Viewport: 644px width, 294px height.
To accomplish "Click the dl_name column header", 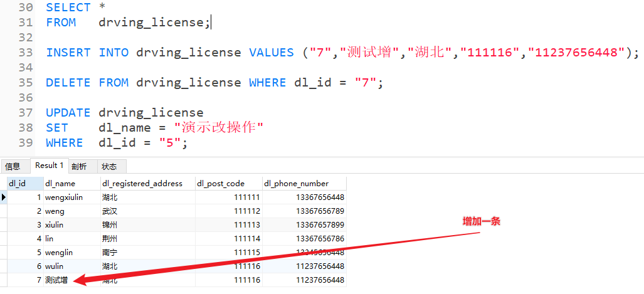I will (72, 184).
